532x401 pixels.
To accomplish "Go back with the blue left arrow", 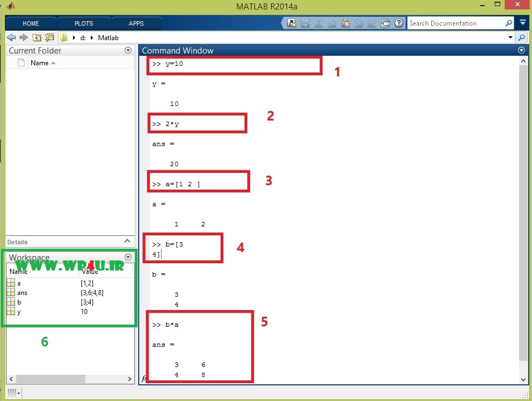I will 11,37.
